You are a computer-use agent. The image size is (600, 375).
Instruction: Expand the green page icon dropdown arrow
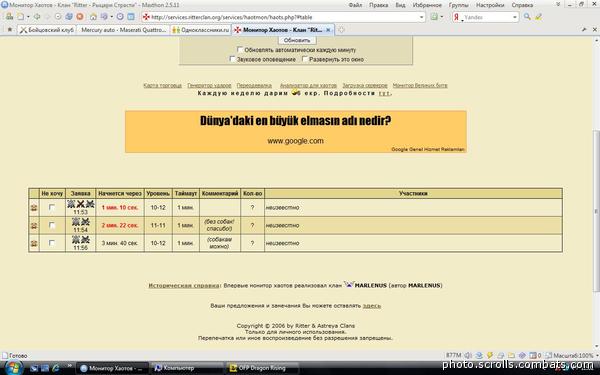coord(442,17)
